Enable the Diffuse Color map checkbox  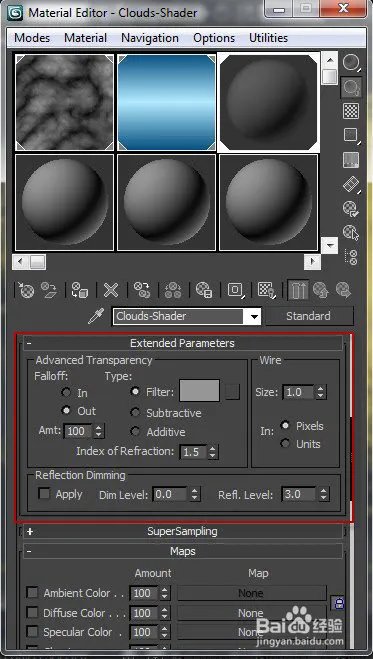coord(32,612)
